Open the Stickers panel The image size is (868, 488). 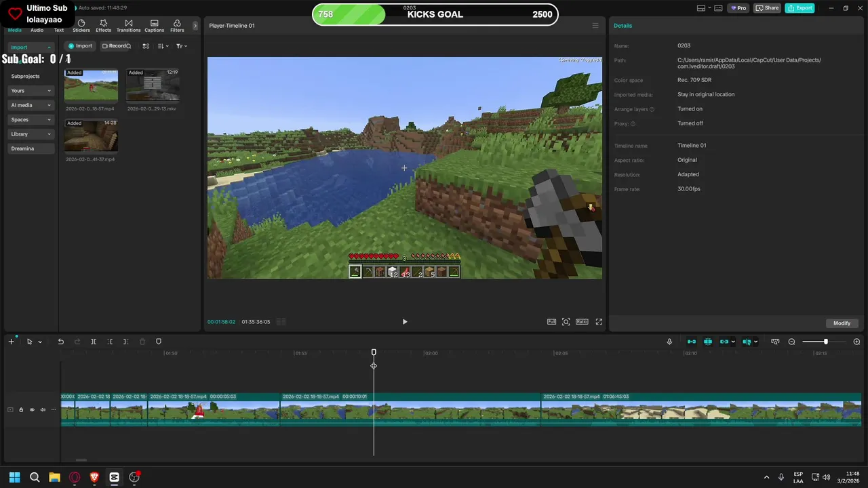81,26
